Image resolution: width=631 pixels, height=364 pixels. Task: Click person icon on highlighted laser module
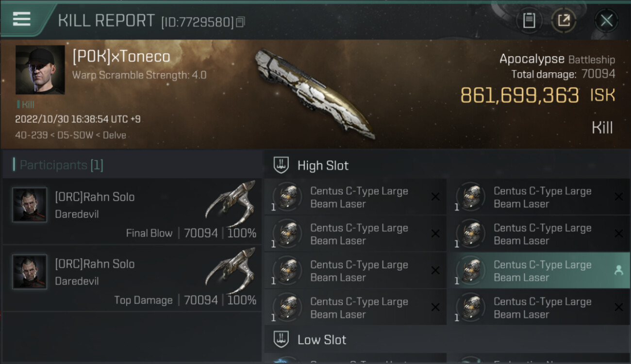pos(618,271)
